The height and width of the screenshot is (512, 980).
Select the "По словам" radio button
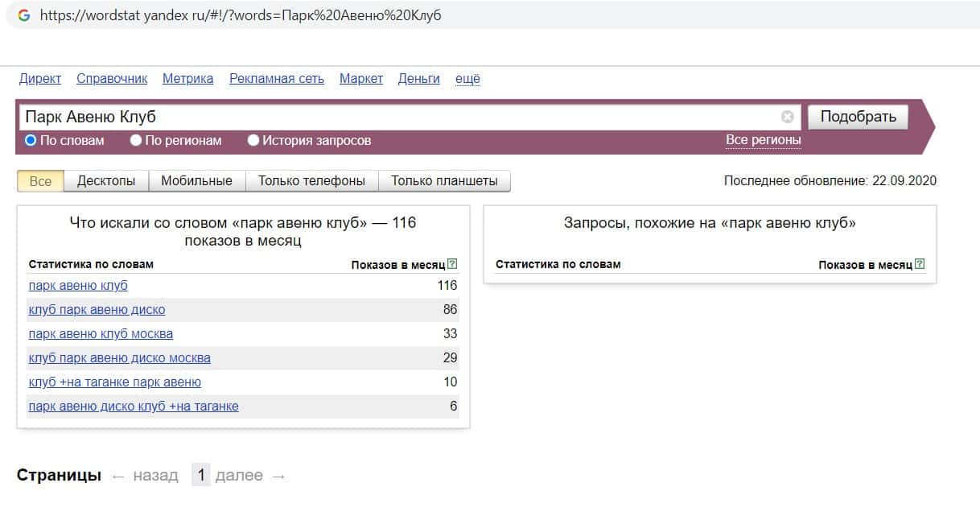[31, 140]
